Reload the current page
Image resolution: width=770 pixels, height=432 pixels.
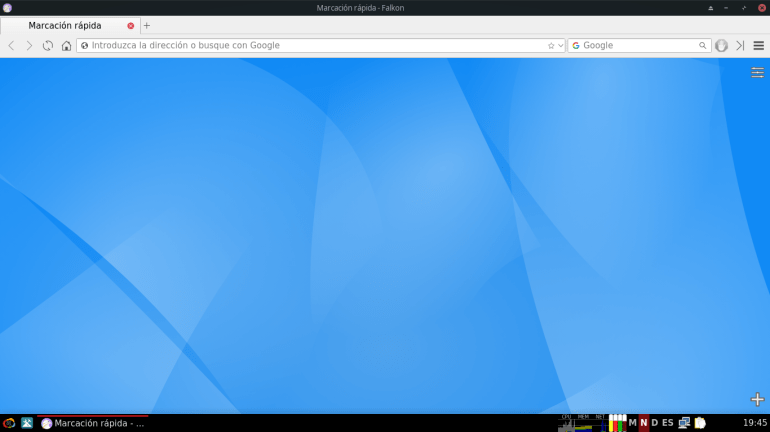(47, 46)
